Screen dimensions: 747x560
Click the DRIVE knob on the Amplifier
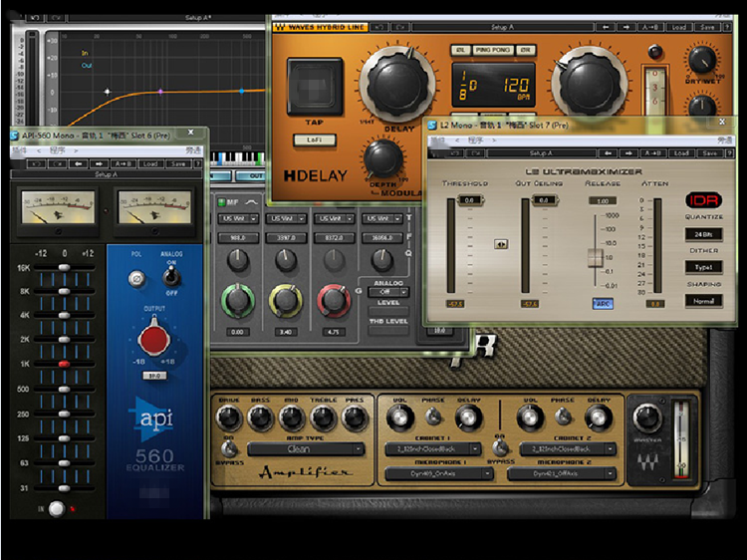(x=229, y=418)
